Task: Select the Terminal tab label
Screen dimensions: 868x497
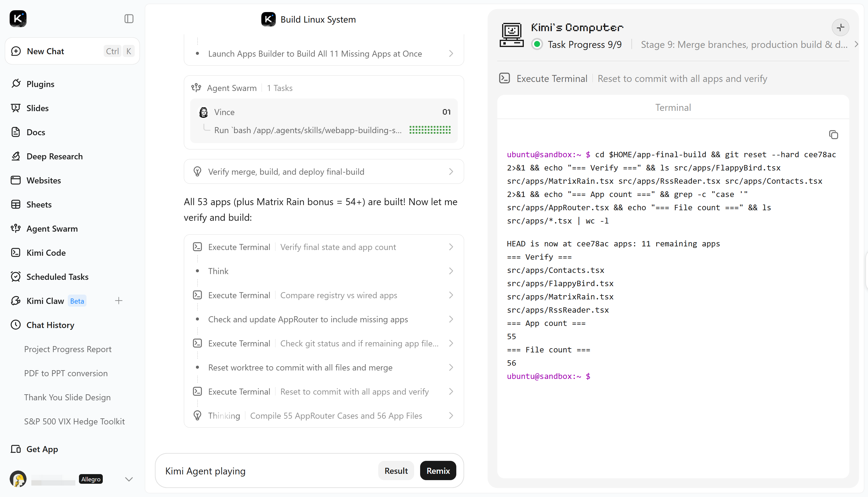Action: tap(673, 108)
